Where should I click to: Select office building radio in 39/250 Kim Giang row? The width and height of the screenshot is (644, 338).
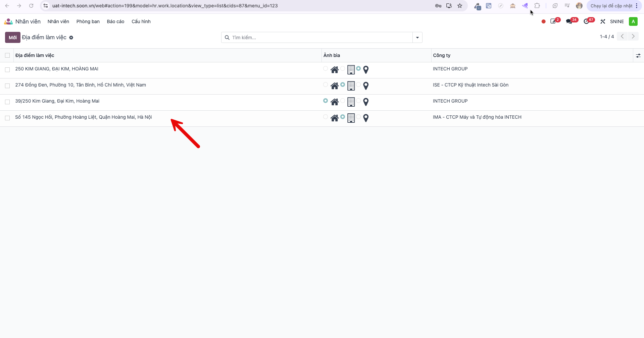point(342,101)
